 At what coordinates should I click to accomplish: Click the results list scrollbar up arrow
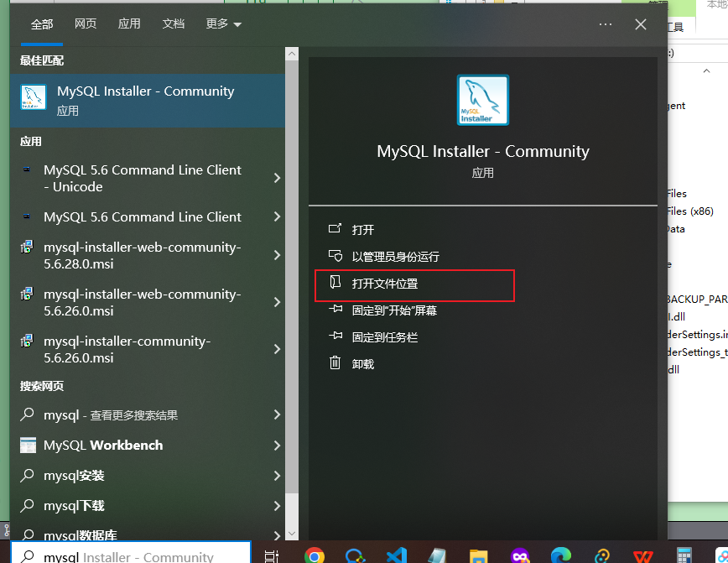(292, 54)
